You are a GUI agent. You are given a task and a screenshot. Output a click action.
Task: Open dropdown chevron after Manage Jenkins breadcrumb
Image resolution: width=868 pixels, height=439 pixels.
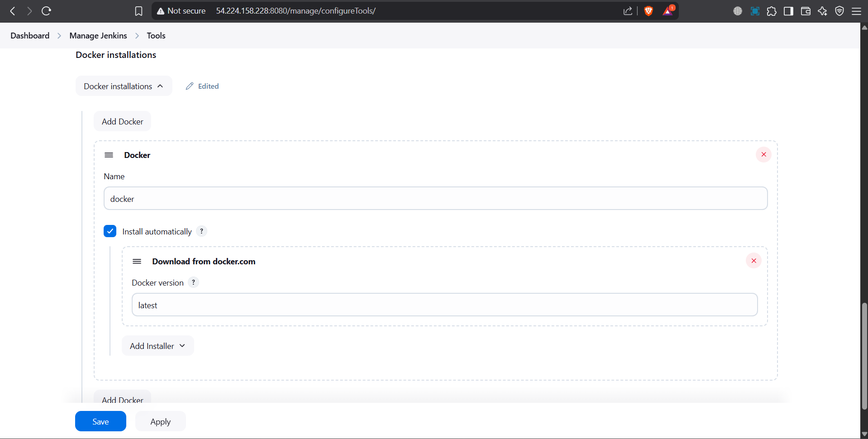137,36
